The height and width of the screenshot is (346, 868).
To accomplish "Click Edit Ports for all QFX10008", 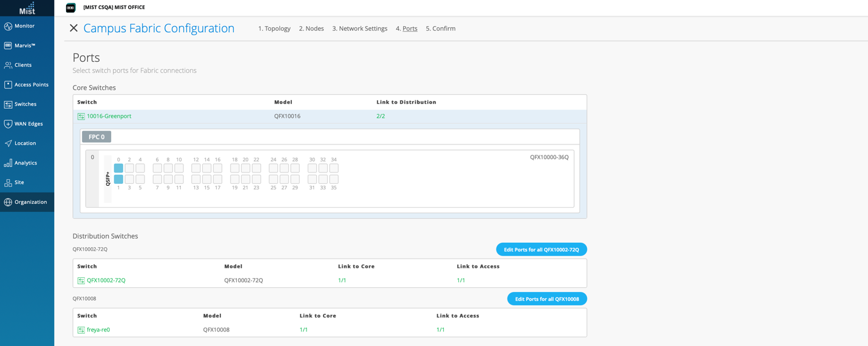I will [546, 299].
